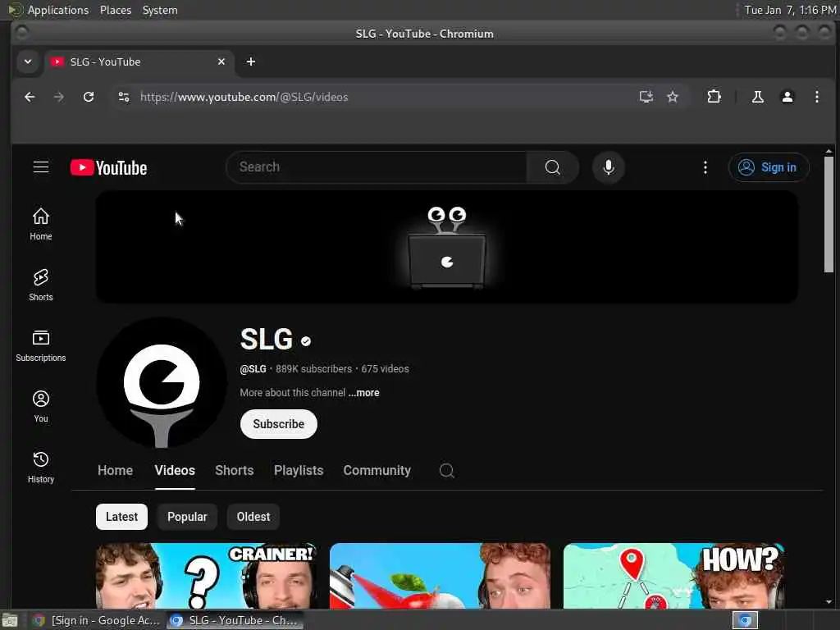Switch to the Community tab
840x630 pixels.
(377, 470)
